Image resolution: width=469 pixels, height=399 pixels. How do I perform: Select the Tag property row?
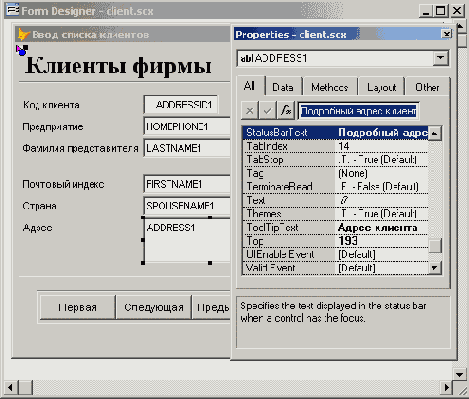click(x=335, y=173)
